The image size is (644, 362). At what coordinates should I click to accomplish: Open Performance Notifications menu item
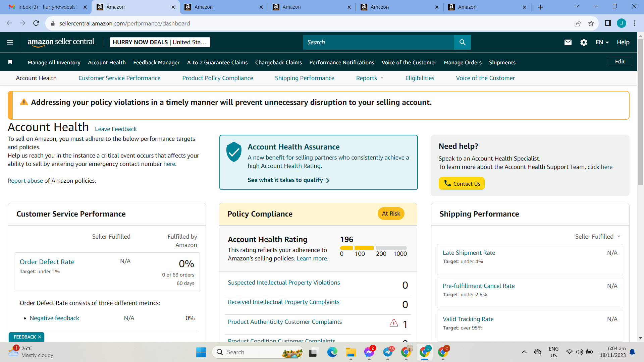341,62
